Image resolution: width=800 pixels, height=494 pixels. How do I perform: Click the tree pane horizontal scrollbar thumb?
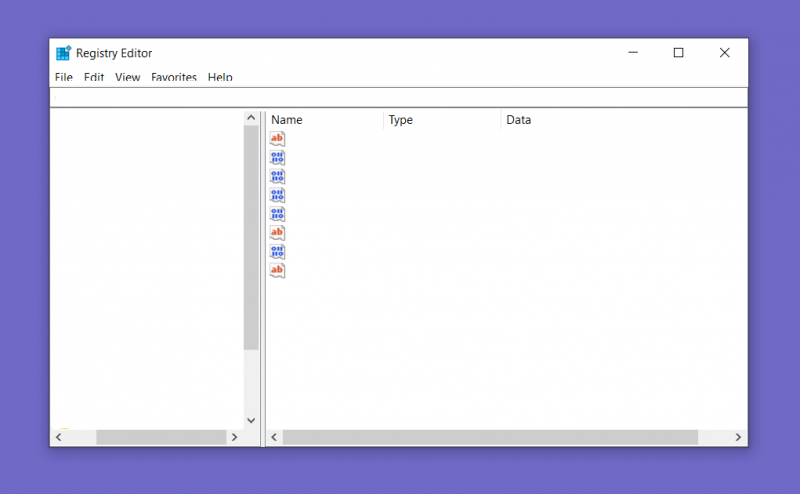161,437
